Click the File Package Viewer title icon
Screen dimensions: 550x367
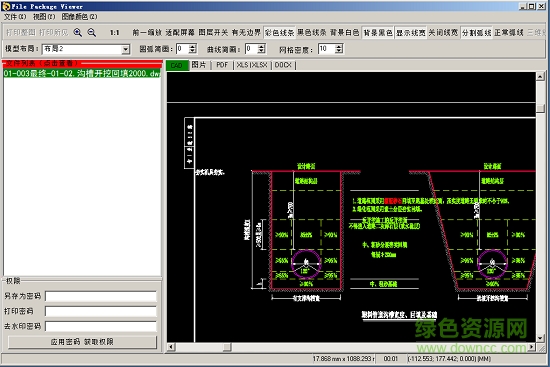[x=6, y=6]
